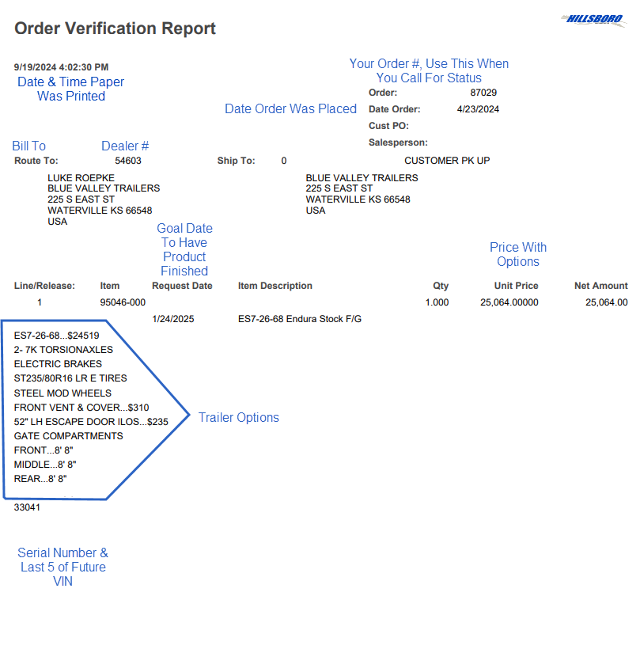This screenshot has width=640, height=672.
Task: Select the unit price 25,064.00000
Action: (509, 302)
